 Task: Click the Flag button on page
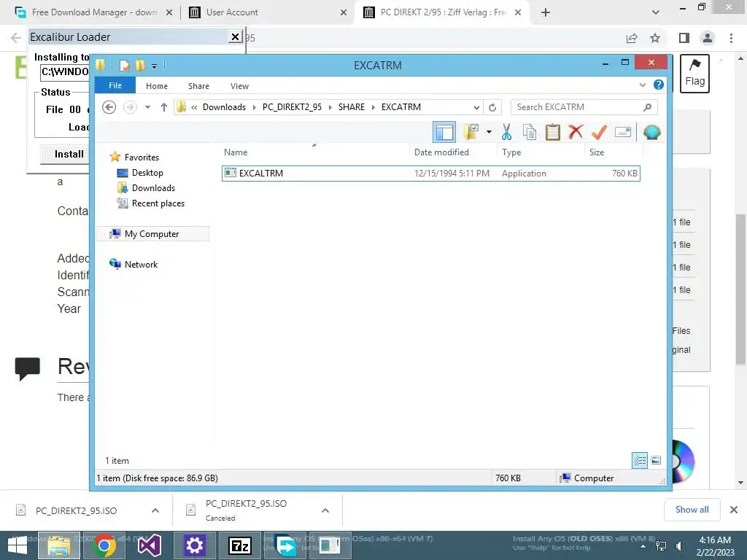pos(694,74)
